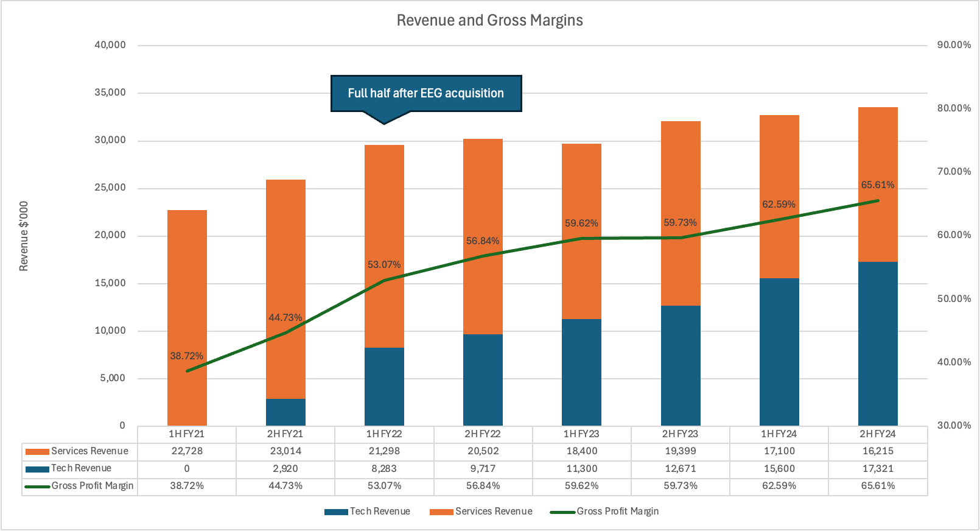Click the 1H FY21 orange Services Revenue bar
The width and height of the screenshot is (980, 531).
[x=187, y=318]
